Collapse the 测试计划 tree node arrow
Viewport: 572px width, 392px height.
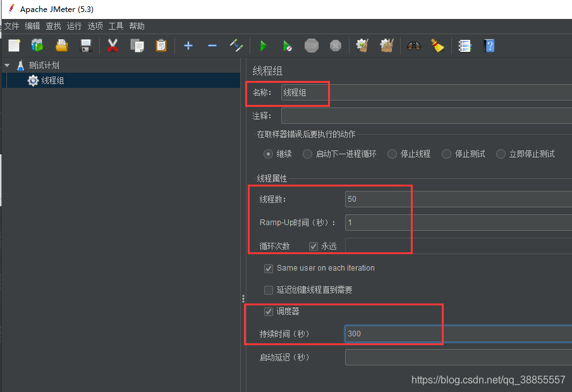coord(7,65)
